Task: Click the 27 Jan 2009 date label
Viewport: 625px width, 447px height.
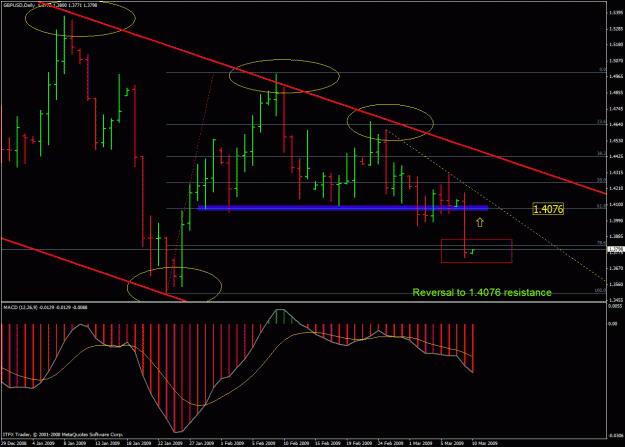Action: point(202,443)
